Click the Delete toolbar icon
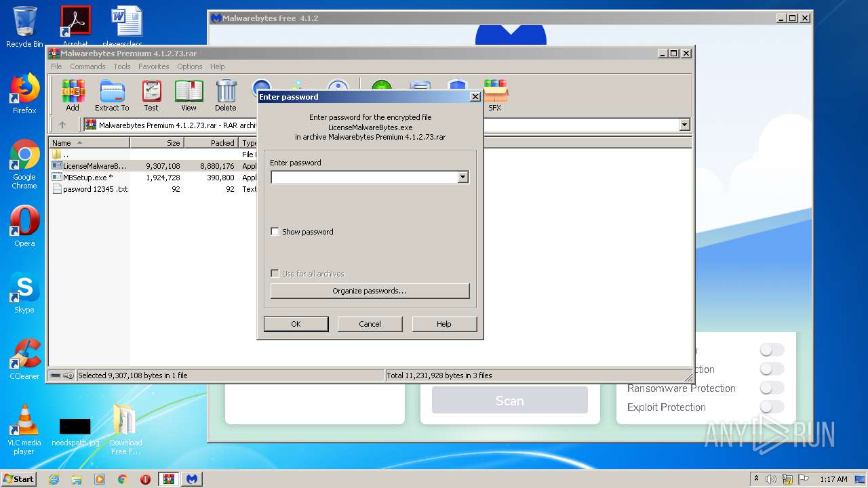This screenshot has height=488, width=868. coord(226,95)
